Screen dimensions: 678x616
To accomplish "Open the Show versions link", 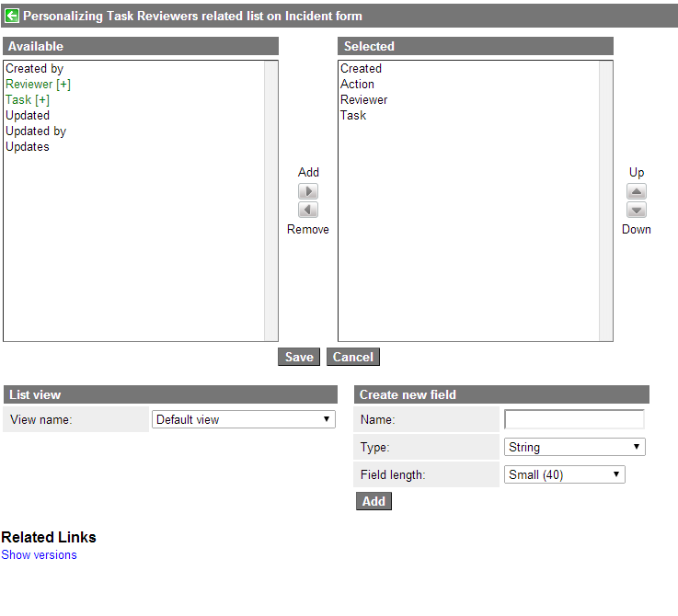I will tap(39, 555).
